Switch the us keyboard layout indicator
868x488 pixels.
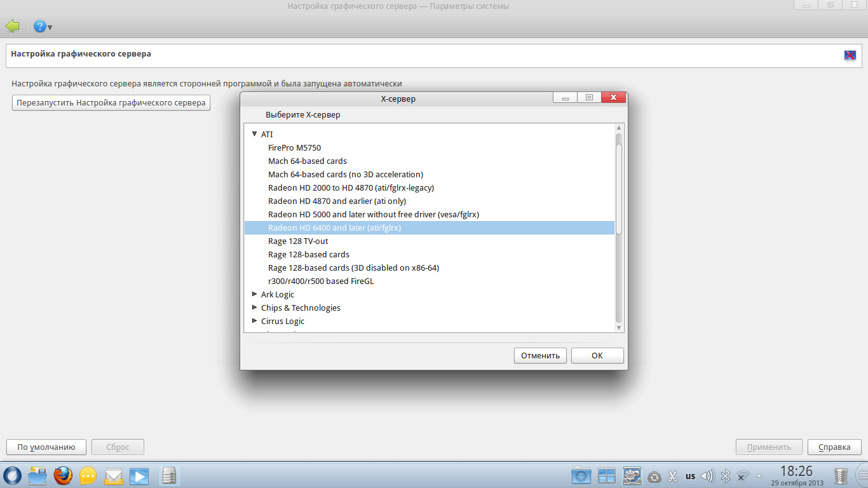[690, 476]
